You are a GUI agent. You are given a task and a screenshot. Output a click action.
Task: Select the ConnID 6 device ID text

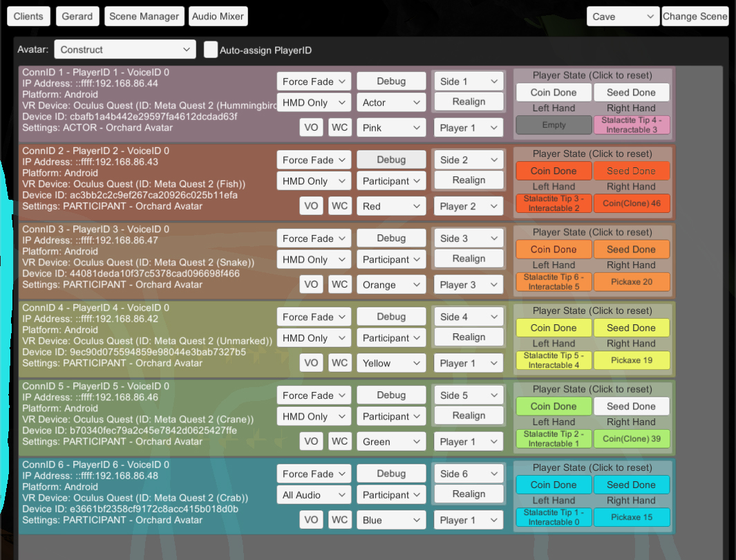click(x=131, y=508)
